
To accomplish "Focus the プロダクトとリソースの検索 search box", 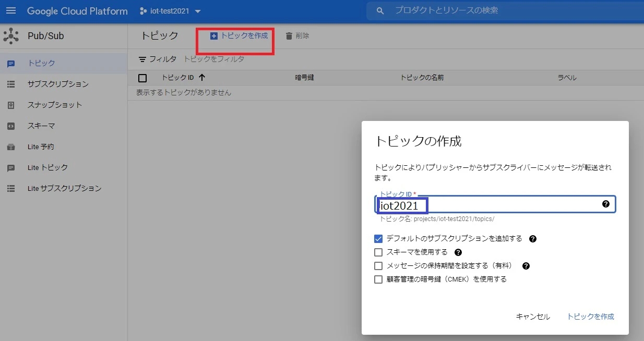I will [x=505, y=11].
